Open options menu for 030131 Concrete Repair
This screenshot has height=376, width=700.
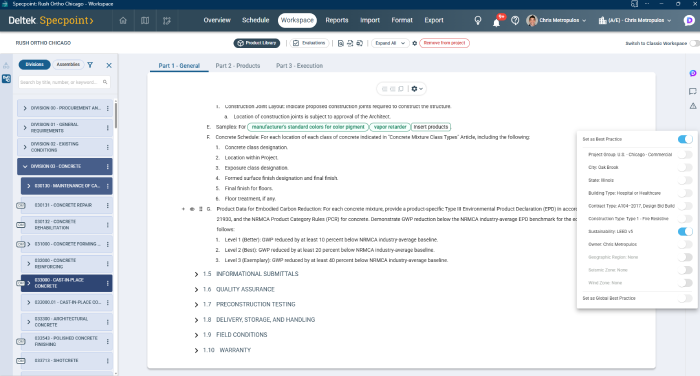click(108, 205)
